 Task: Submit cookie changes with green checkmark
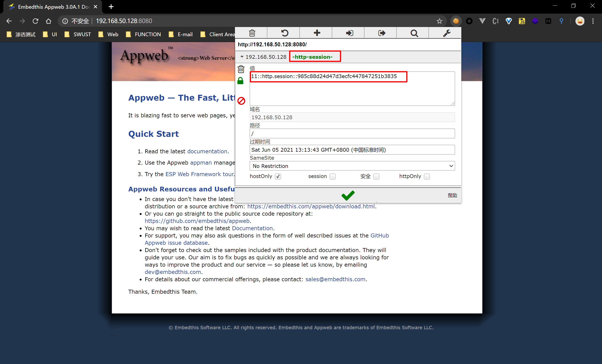(348, 195)
